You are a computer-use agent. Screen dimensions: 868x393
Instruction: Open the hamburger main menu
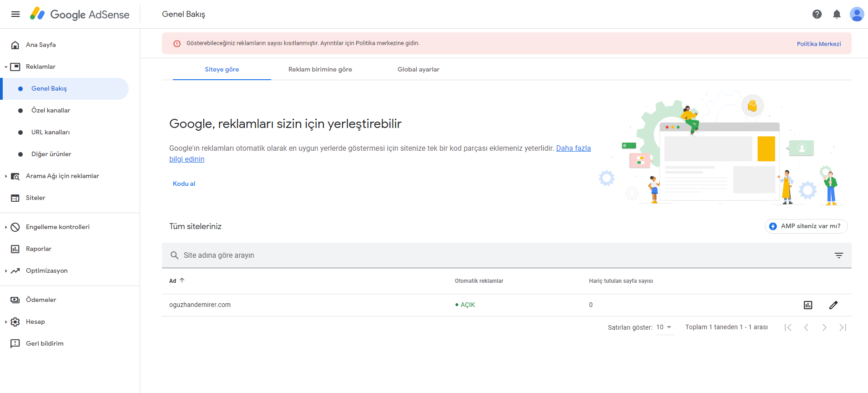(x=15, y=14)
